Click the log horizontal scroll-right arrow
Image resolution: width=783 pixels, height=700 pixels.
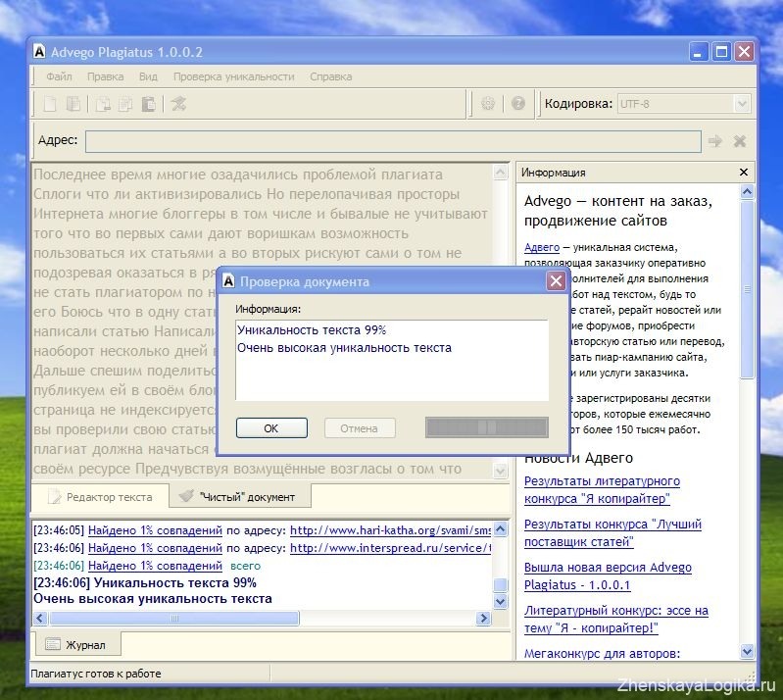483,619
